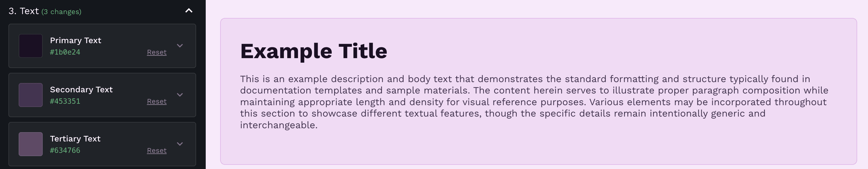Screen dimensions: 868x169
Task: Collapse the Text section with the up chevron
Action: pyautogui.click(x=189, y=11)
